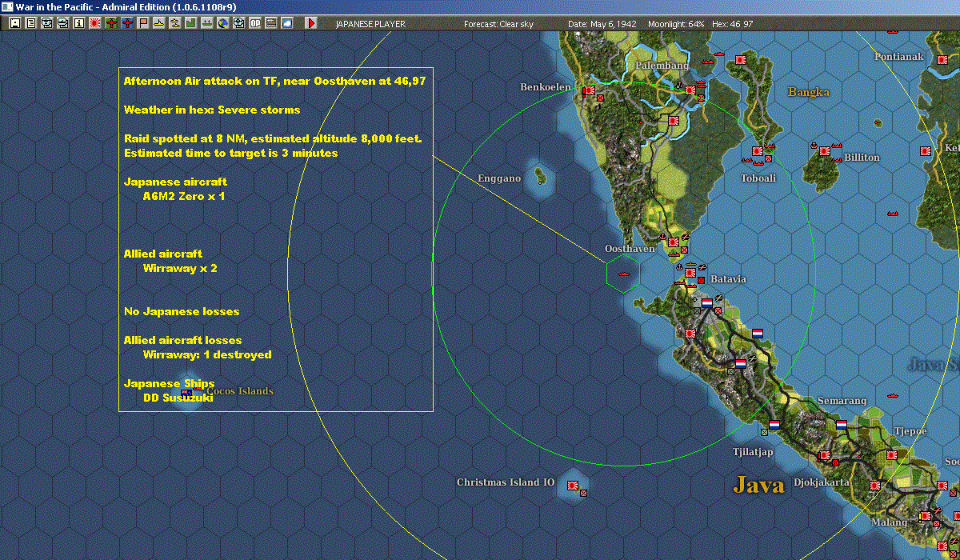The width and height of the screenshot is (960, 560).
Task: Click the rising sun flag toolbar icon
Action: 94,23
